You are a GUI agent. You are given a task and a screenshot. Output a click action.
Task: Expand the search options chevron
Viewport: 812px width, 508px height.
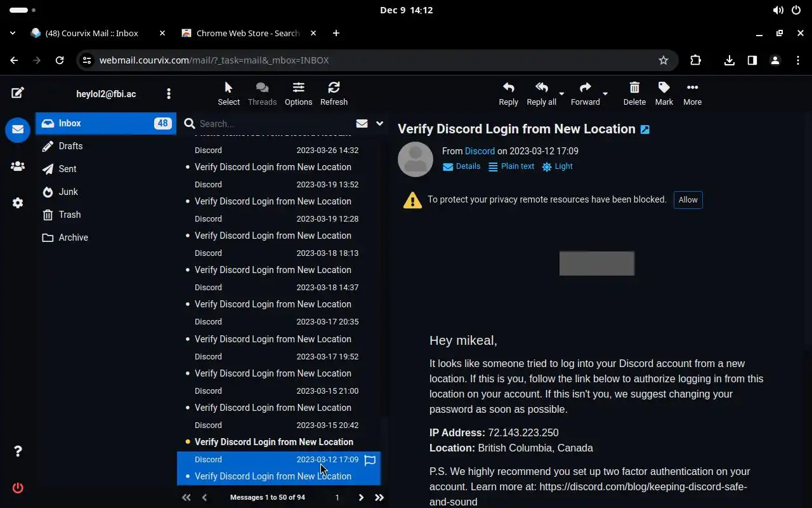(x=379, y=124)
